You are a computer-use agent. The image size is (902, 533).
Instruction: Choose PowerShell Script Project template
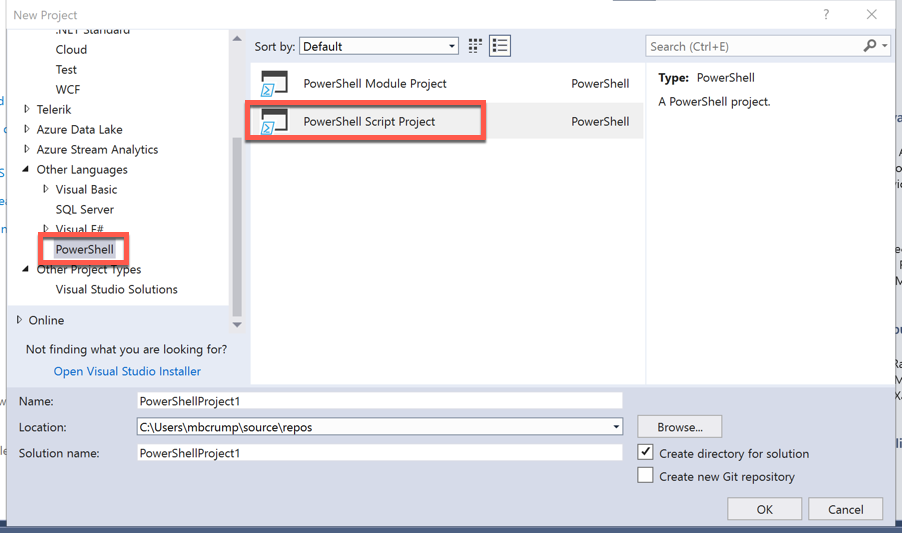tap(446, 121)
